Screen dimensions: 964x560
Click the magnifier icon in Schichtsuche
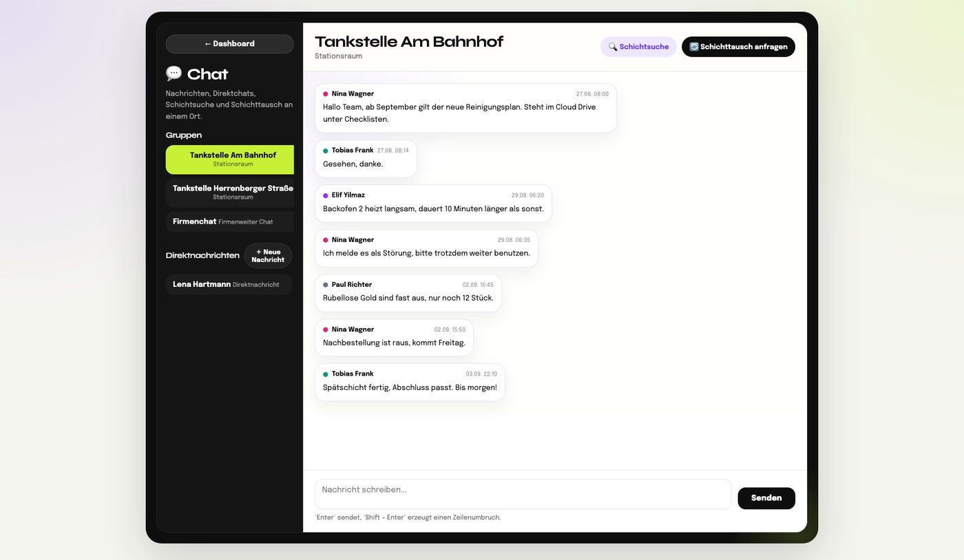(613, 47)
